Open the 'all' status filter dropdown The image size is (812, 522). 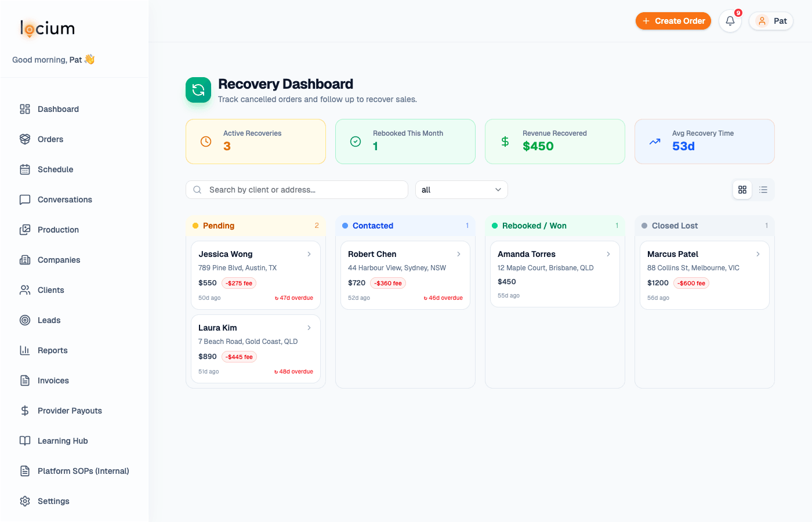coord(462,190)
